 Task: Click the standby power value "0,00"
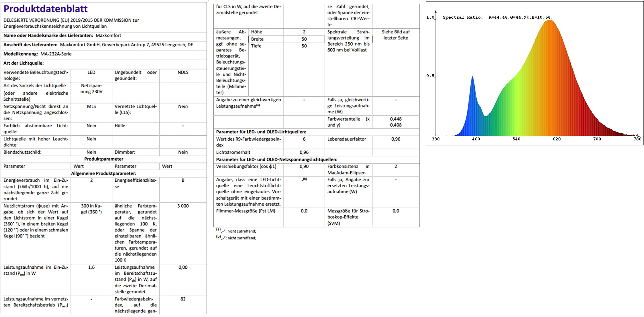183,267
